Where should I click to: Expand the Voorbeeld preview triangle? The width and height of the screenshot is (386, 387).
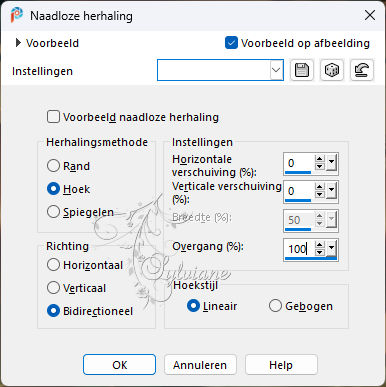coord(18,43)
